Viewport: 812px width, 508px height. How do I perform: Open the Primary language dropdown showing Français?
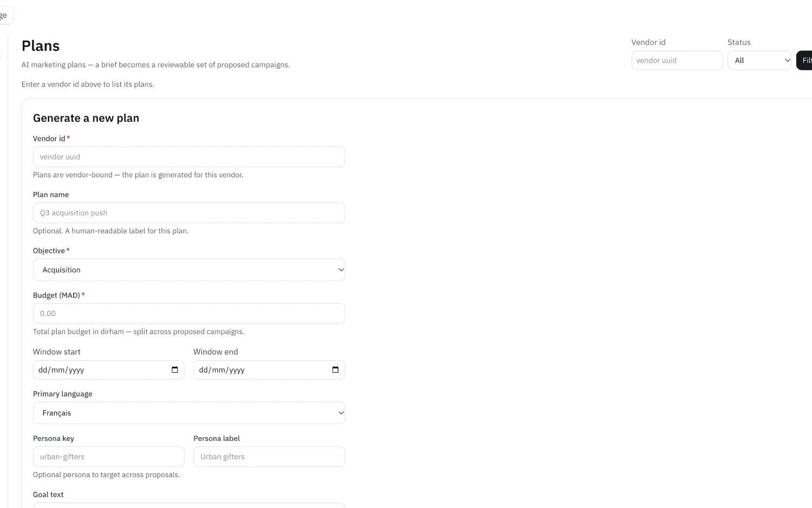(x=189, y=413)
